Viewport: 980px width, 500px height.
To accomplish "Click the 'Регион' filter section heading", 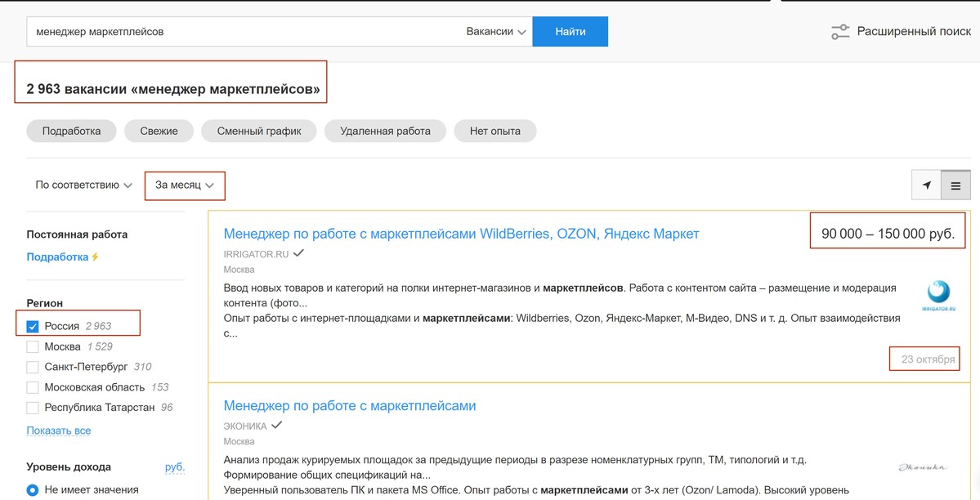I will (x=44, y=303).
